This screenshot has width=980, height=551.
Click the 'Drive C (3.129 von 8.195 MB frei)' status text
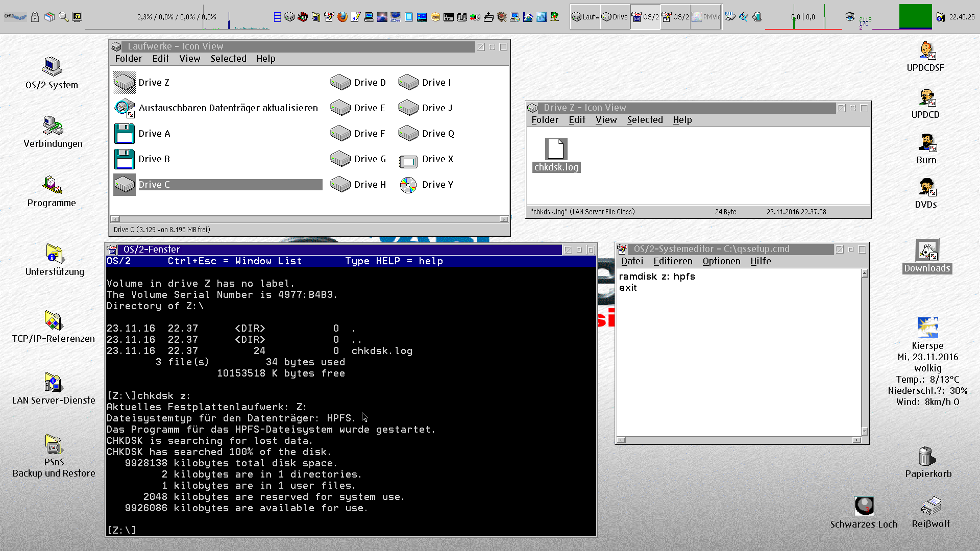162,230
